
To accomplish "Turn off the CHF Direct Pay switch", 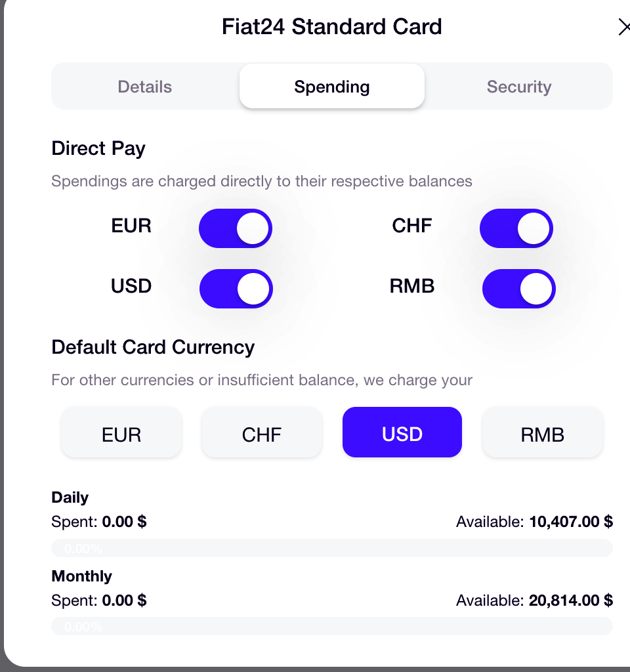I will click(516, 228).
